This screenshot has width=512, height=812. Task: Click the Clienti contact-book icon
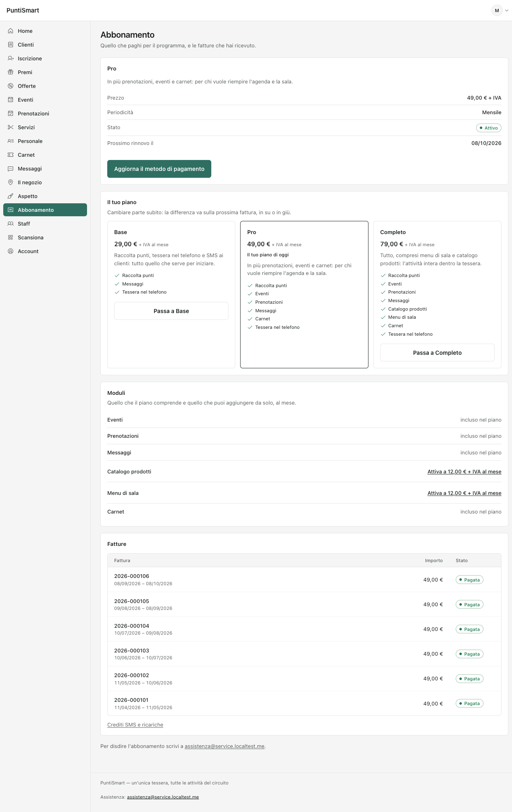coord(11,45)
